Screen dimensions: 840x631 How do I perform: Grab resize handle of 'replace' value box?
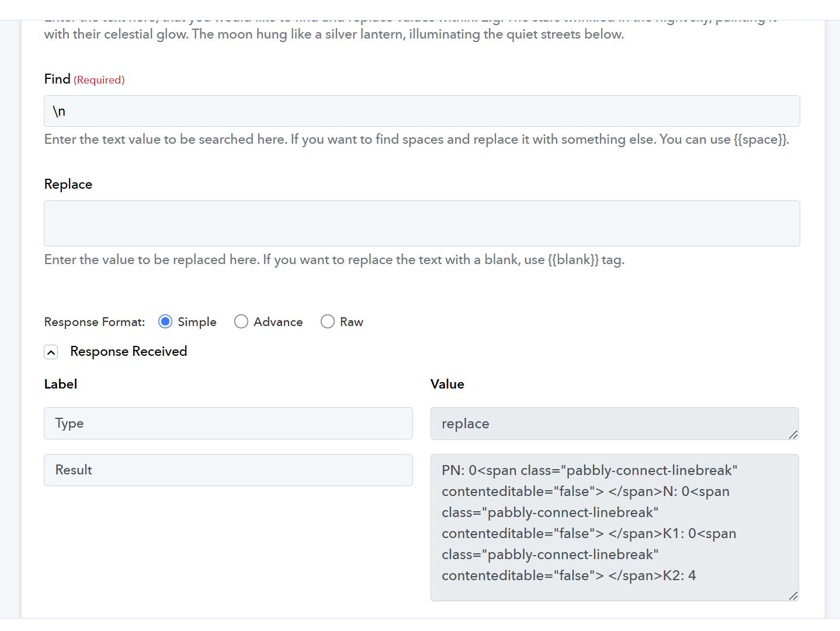click(793, 435)
